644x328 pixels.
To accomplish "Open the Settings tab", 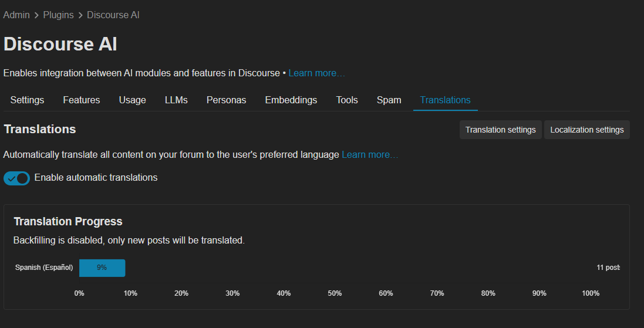I will click(x=27, y=100).
